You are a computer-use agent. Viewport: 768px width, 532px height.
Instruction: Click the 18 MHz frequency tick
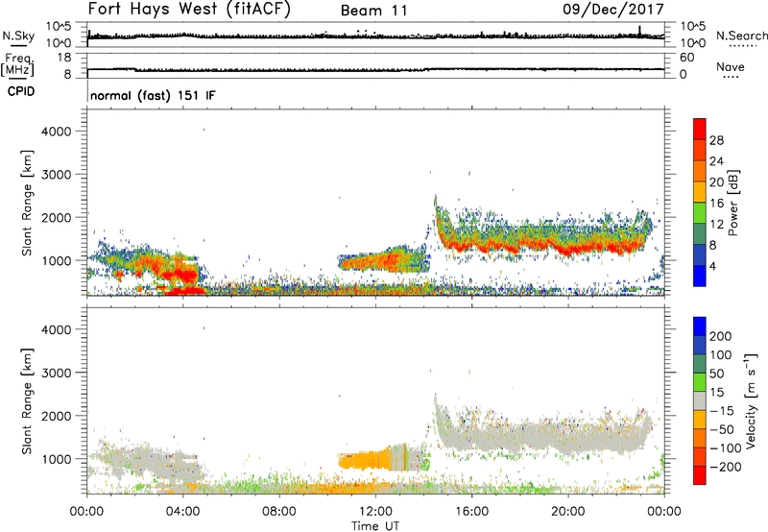coord(63,58)
